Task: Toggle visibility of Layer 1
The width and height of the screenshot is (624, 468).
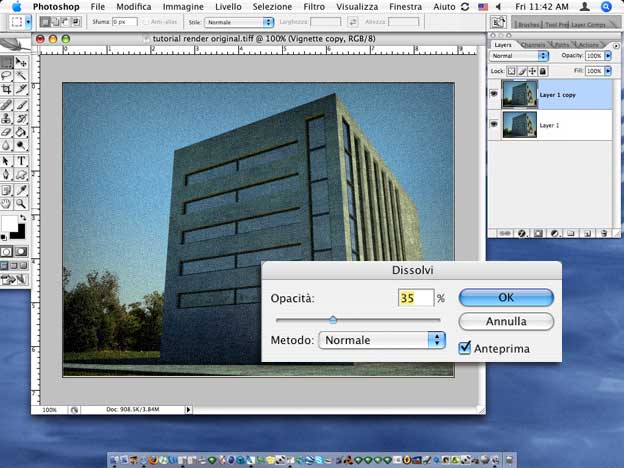Action: pyautogui.click(x=495, y=123)
